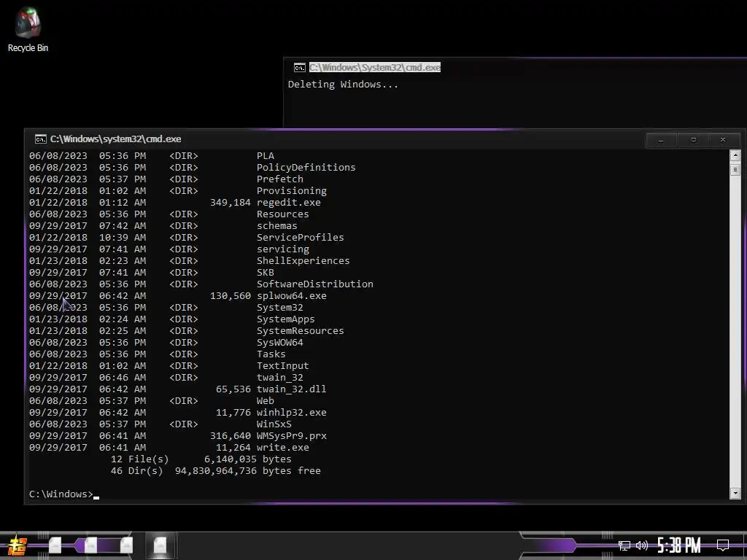
Task: Click the first blank-file icon on the taskbar
Action: (55, 545)
